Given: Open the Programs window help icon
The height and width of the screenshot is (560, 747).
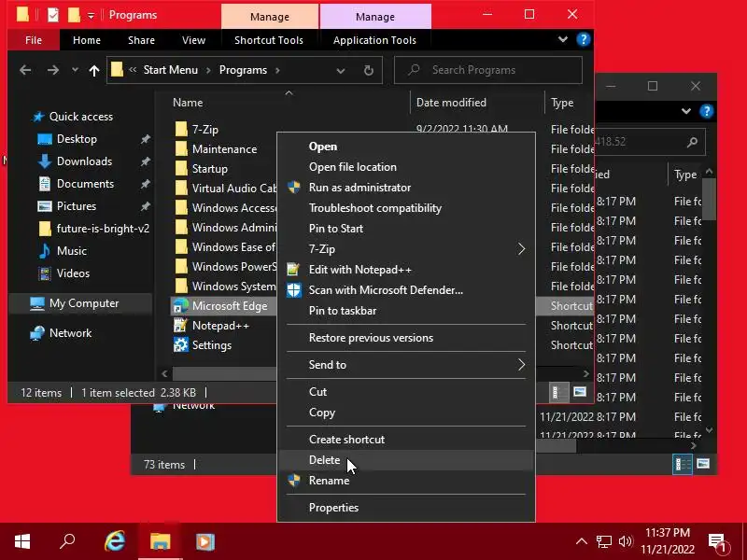Looking at the screenshot, I should pos(583,39).
